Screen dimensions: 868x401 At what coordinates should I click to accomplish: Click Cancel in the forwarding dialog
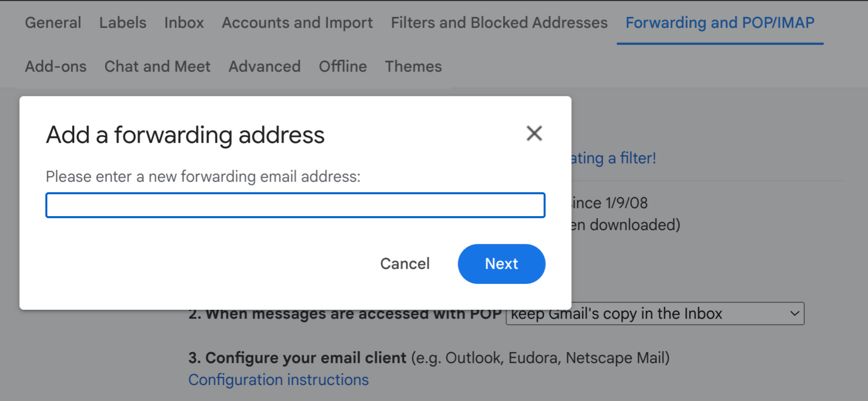pos(405,264)
